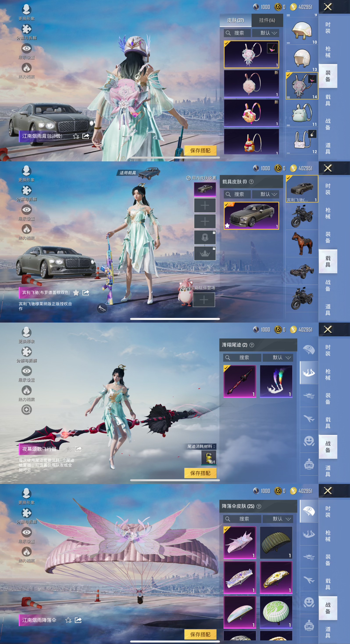Click the zoom-in magnifier below 热力档案

point(27,410)
